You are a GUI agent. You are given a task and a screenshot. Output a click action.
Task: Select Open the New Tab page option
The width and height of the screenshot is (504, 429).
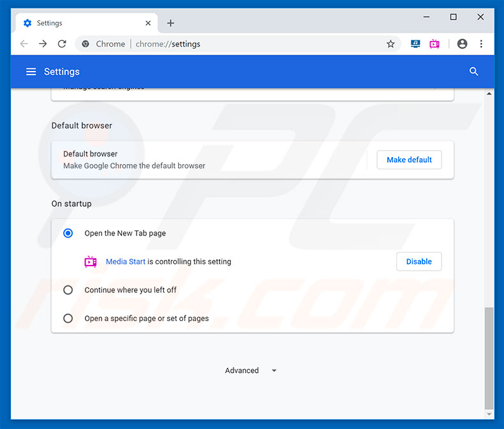[68, 233]
